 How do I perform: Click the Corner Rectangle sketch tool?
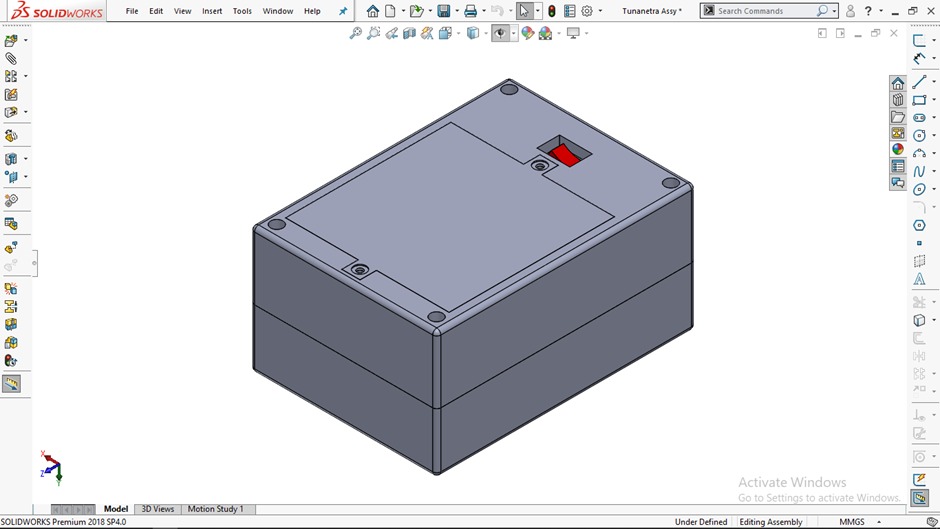(x=919, y=100)
